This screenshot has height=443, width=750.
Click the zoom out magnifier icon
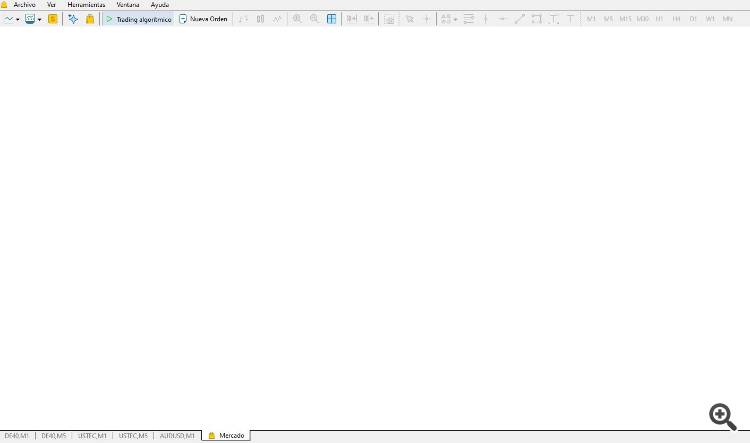314,19
